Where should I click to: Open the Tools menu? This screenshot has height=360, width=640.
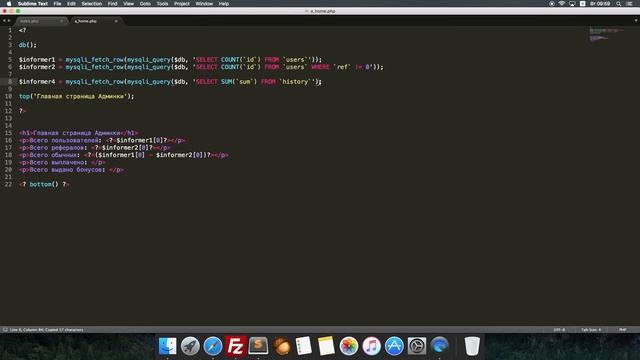coord(162,4)
